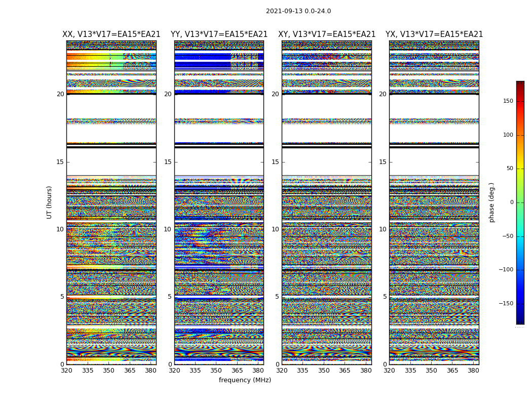Screen dimensions: 532x405
Task: Click the 20 hour tick left of YX panel
Action: [383, 94]
